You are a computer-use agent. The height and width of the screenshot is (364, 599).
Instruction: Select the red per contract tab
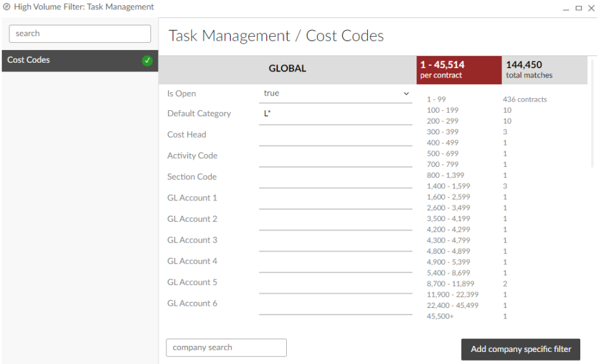[459, 69]
